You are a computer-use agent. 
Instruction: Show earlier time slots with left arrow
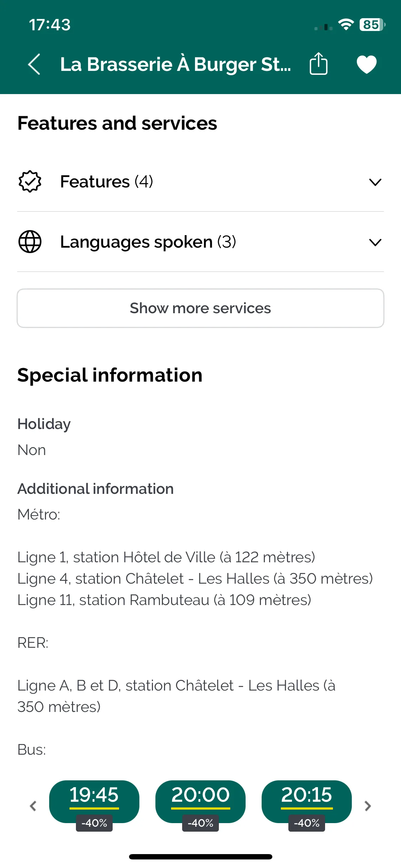point(33,806)
